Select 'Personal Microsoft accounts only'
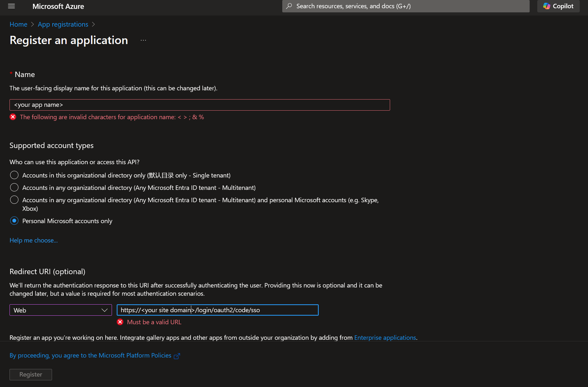 [14, 221]
